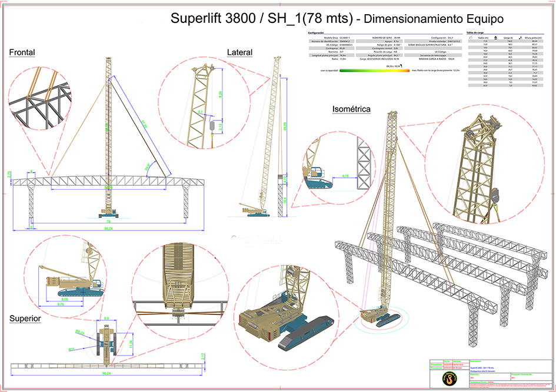The width and height of the screenshot is (556, 392).
Task: Click the R11 radius annotation
Action: coord(72,350)
